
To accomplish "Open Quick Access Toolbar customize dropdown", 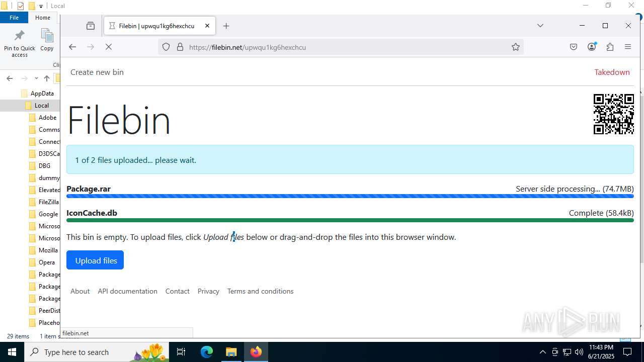I will pyautogui.click(x=41, y=6).
